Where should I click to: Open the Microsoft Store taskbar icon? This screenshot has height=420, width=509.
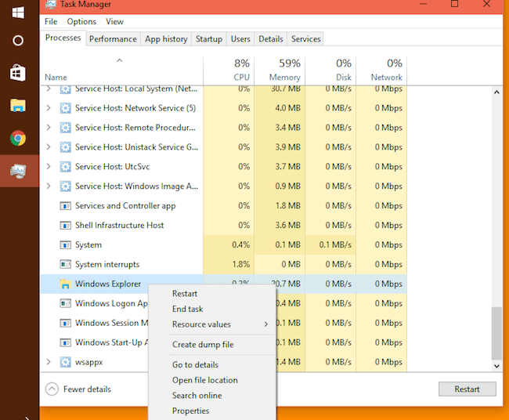[18, 73]
